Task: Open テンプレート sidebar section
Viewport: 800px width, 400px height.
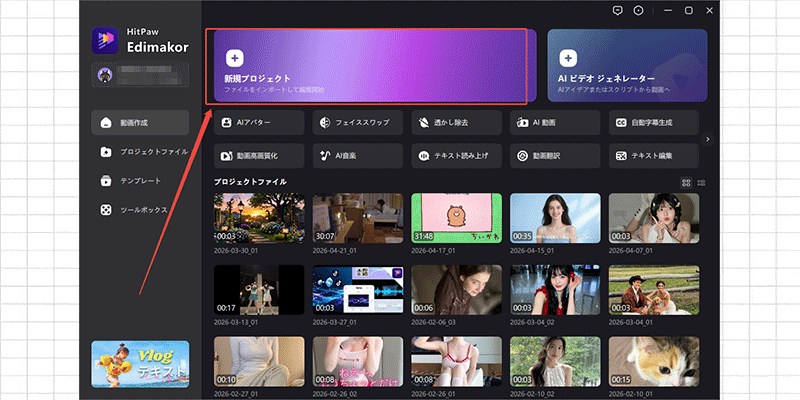Action: (x=140, y=181)
